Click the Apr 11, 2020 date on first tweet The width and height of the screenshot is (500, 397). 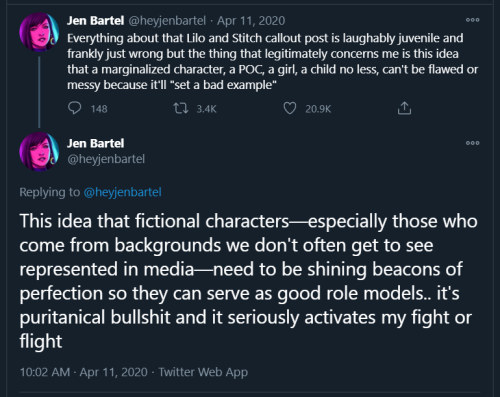(x=251, y=21)
